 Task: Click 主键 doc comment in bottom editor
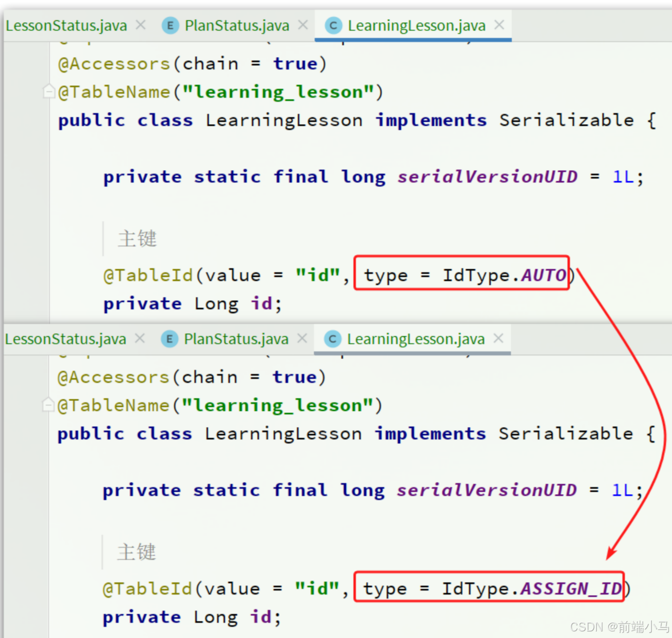pos(136,552)
